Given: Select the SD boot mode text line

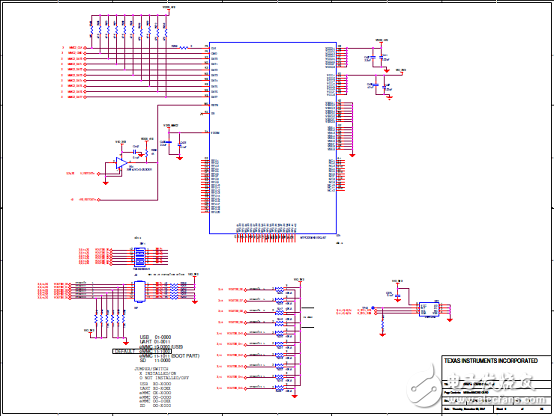Looking at the screenshot, I should (155, 361).
